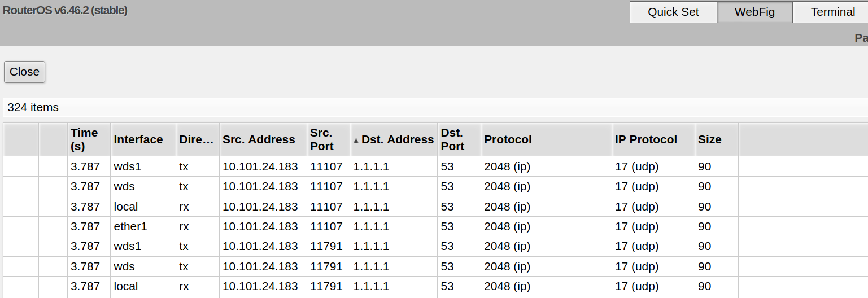This screenshot has width=868, height=298.
Task: Sort by the Time (s) column header
Action: pos(85,139)
